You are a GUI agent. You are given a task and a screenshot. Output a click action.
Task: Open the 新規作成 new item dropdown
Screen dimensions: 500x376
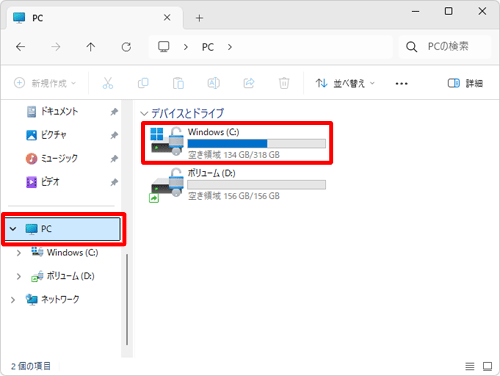45,83
